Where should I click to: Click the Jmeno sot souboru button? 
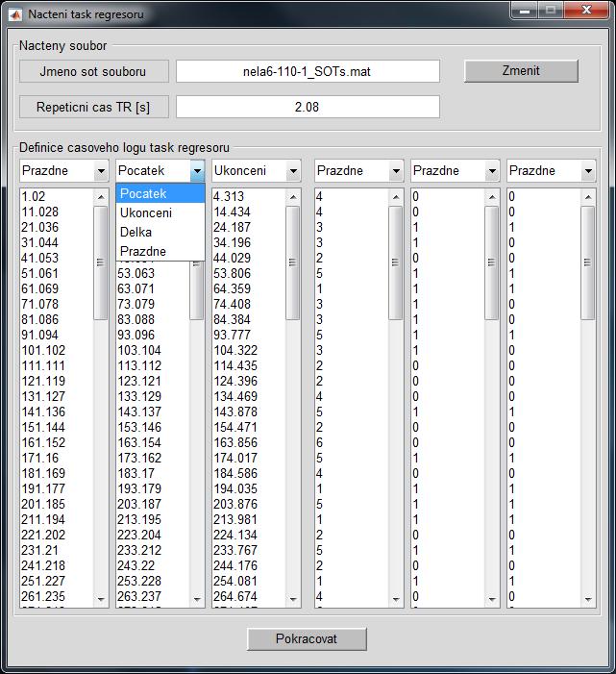(93, 71)
